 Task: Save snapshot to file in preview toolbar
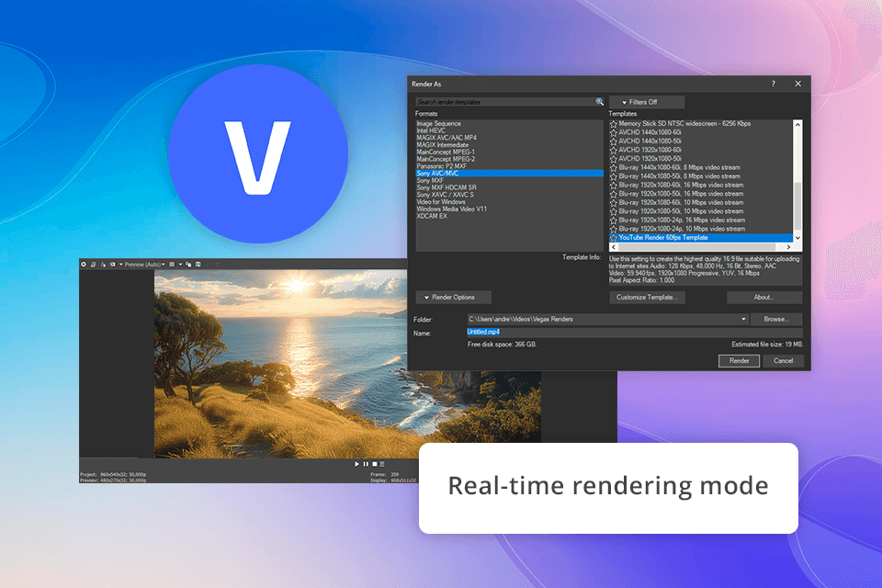(x=198, y=265)
